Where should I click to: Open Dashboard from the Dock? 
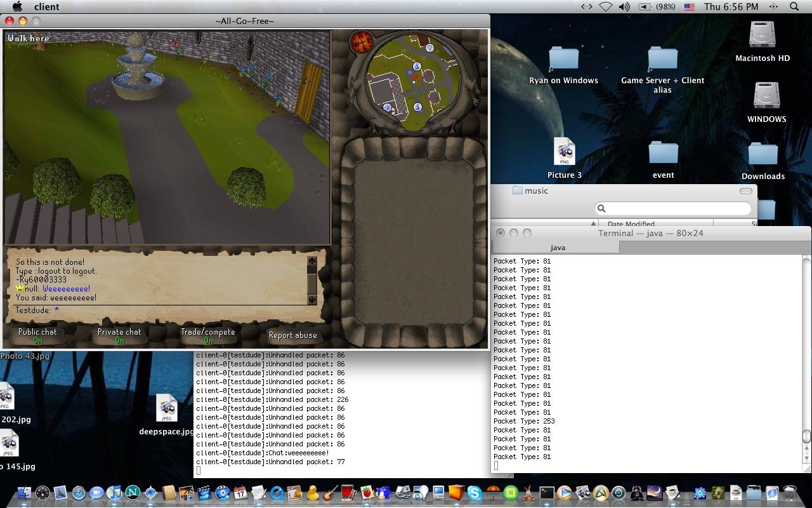43,493
